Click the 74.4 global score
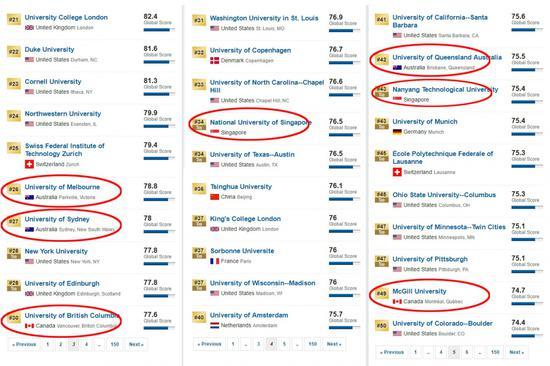550x366 pixels. point(518,322)
